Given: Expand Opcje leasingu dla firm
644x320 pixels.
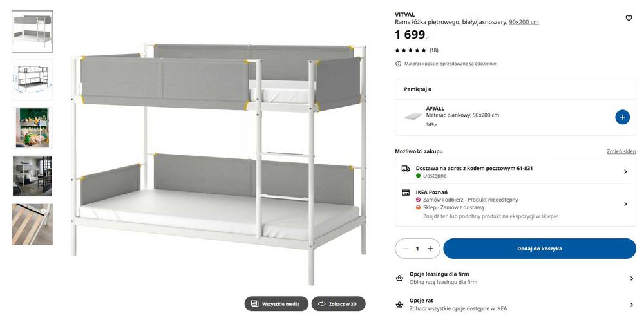Looking at the screenshot, I should [631, 278].
